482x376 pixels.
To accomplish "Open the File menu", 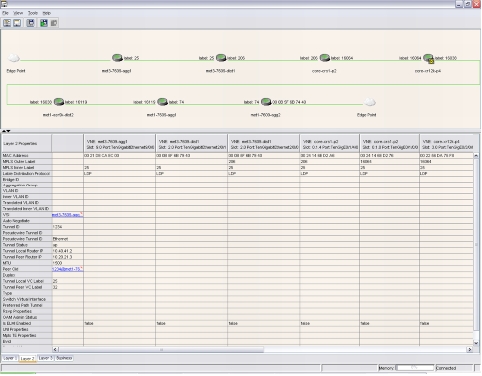I will 5,13.
